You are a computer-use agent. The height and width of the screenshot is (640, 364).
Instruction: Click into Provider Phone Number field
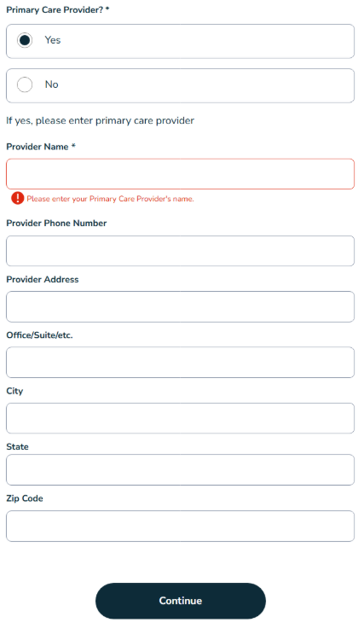[x=180, y=251]
